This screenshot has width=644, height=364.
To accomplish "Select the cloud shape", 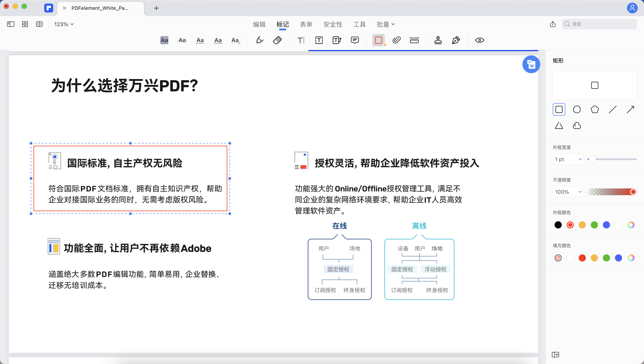I will tap(577, 126).
